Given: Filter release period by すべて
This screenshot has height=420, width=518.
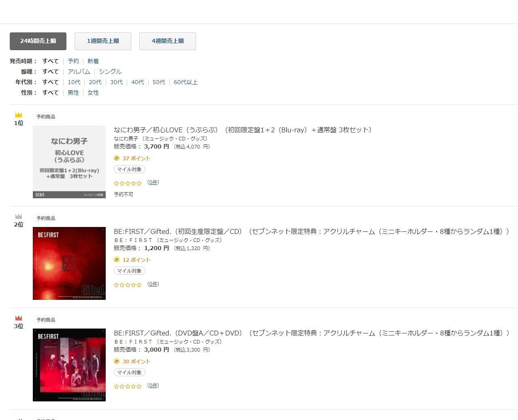Looking at the screenshot, I should pyautogui.click(x=51, y=61).
